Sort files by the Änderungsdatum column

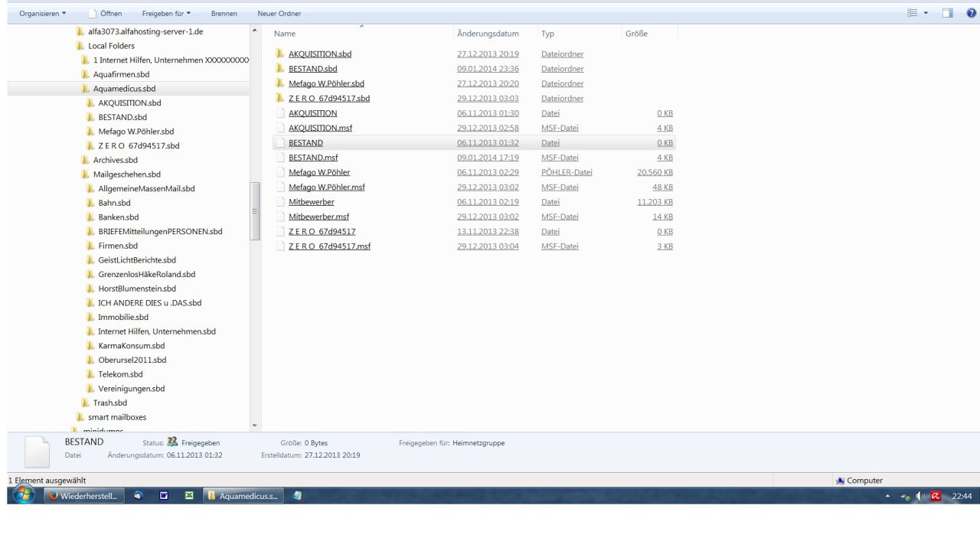point(488,34)
